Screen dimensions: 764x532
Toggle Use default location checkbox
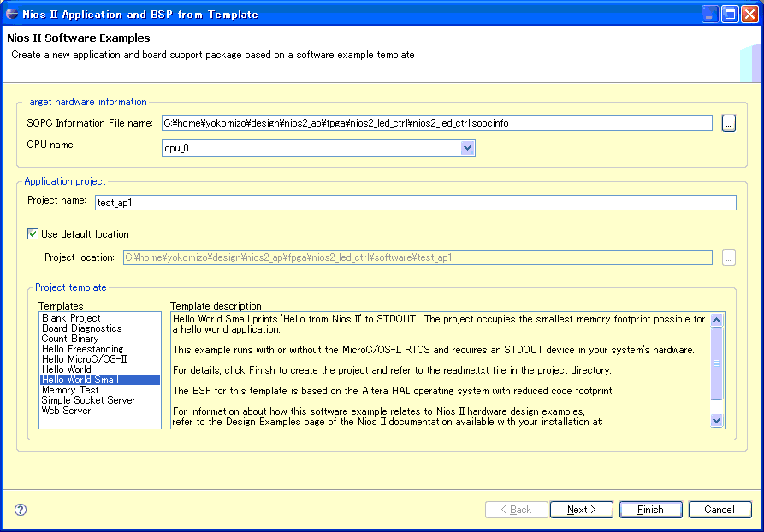33,233
